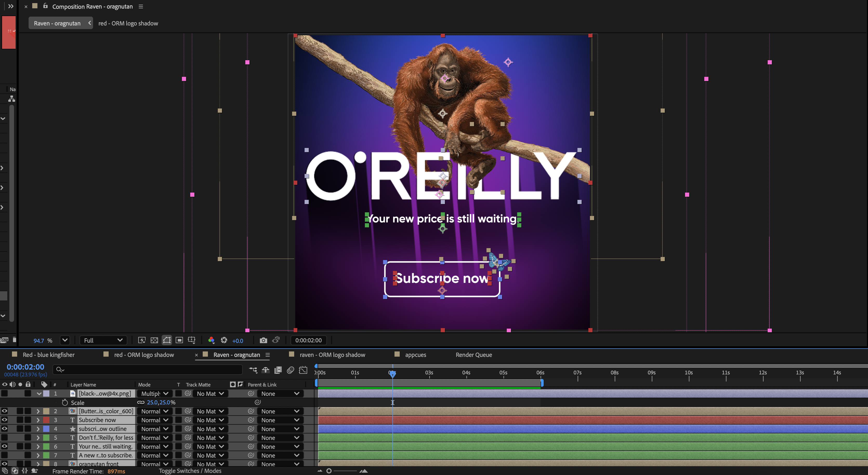Click the red - ORM logo shadow breadcrumb
Viewport: 868px width, 475px height.
click(x=128, y=23)
